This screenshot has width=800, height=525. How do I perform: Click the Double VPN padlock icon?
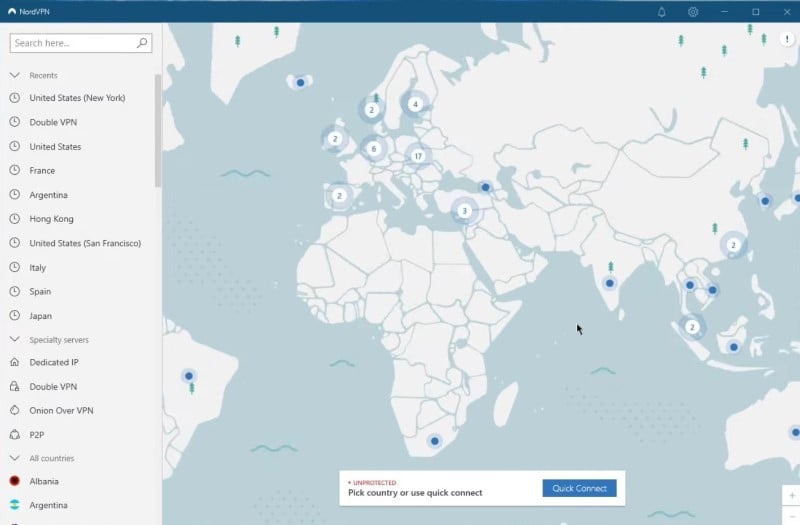[x=15, y=386]
